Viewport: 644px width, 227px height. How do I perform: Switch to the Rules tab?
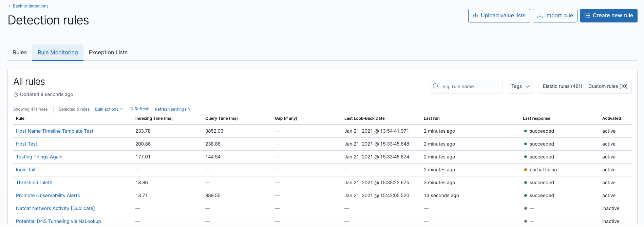(20, 53)
